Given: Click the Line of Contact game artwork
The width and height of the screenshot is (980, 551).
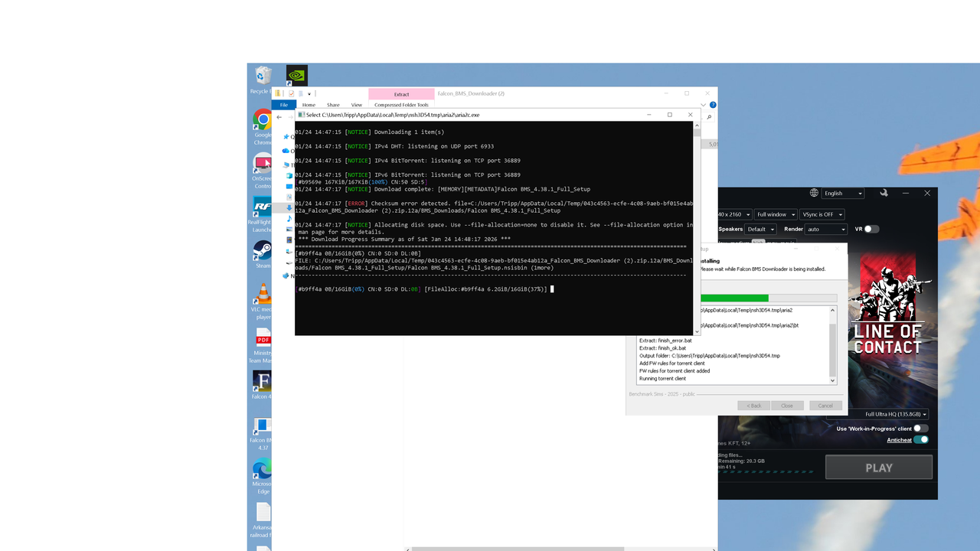Looking at the screenshot, I should point(888,306).
